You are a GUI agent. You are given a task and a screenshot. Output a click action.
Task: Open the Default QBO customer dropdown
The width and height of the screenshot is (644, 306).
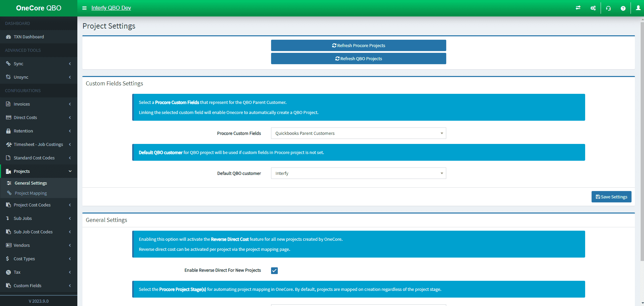pyautogui.click(x=358, y=173)
